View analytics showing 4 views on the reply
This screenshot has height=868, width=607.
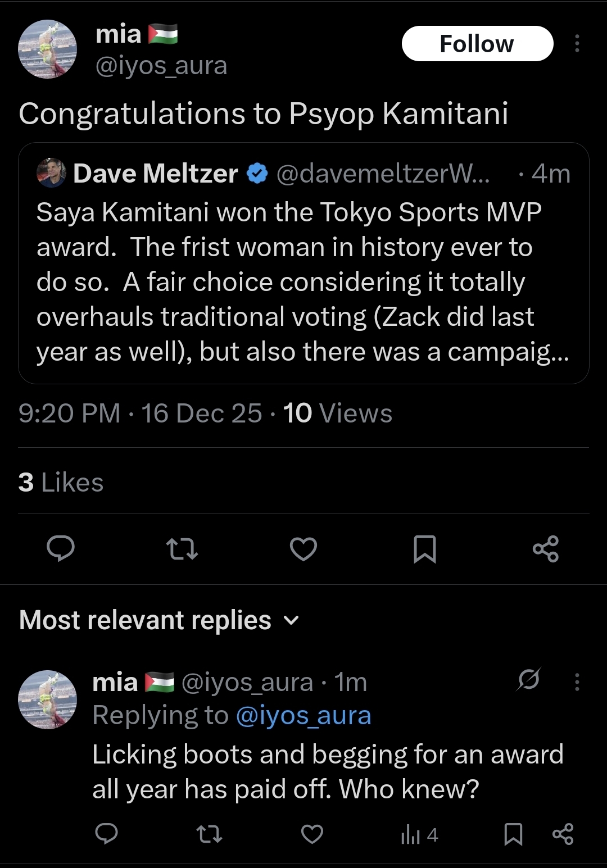(x=419, y=835)
